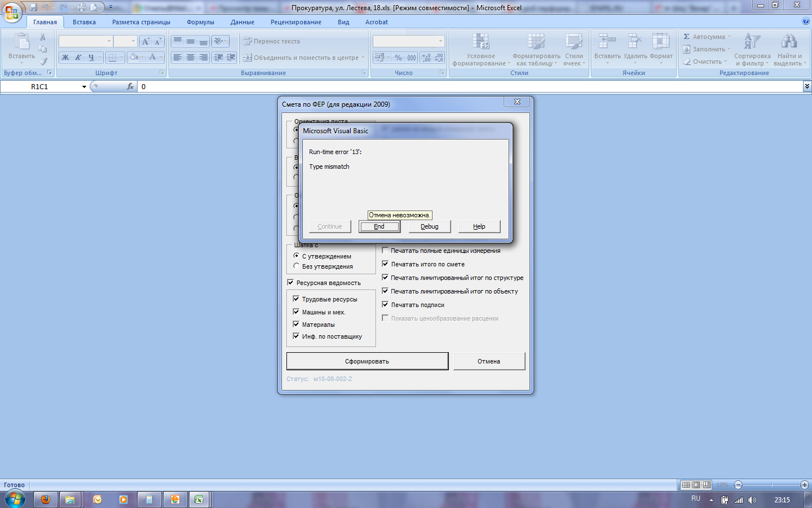The width and height of the screenshot is (812, 508).
Task: Click the Format Painter brush icon
Action: click(43, 62)
